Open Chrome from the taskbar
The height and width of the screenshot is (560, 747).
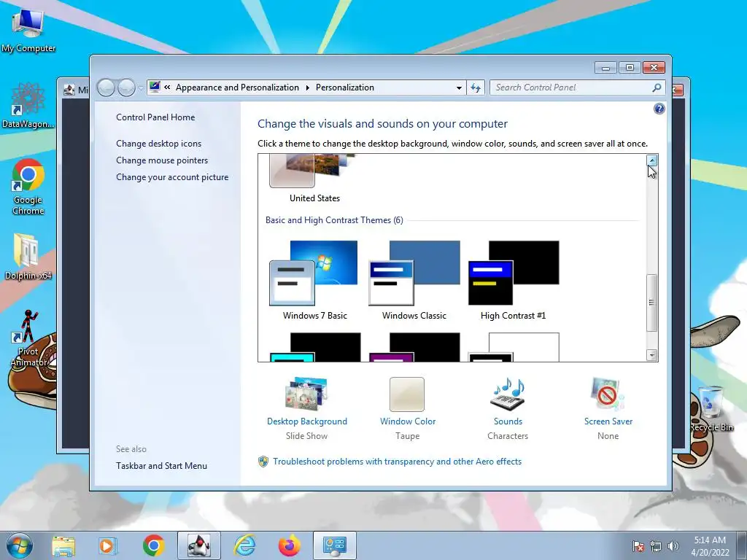tap(153, 545)
